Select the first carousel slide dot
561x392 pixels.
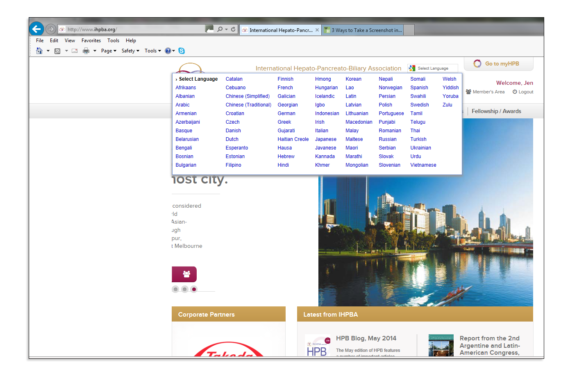pyautogui.click(x=175, y=289)
